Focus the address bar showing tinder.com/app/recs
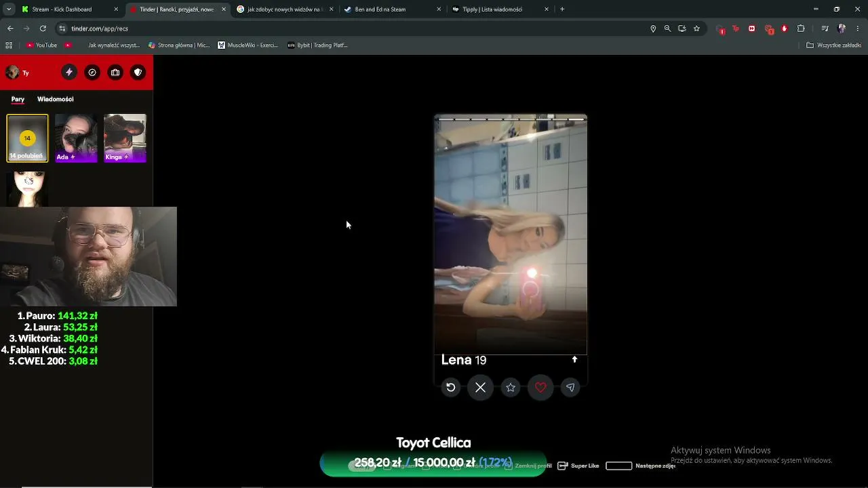This screenshot has height=488, width=868. (x=353, y=28)
